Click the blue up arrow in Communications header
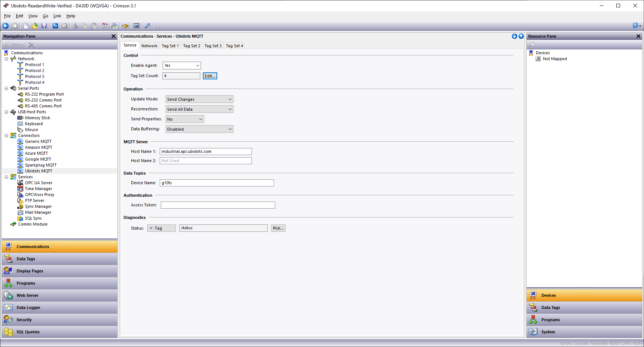The image size is (644, 347). (x=521, y=36)
